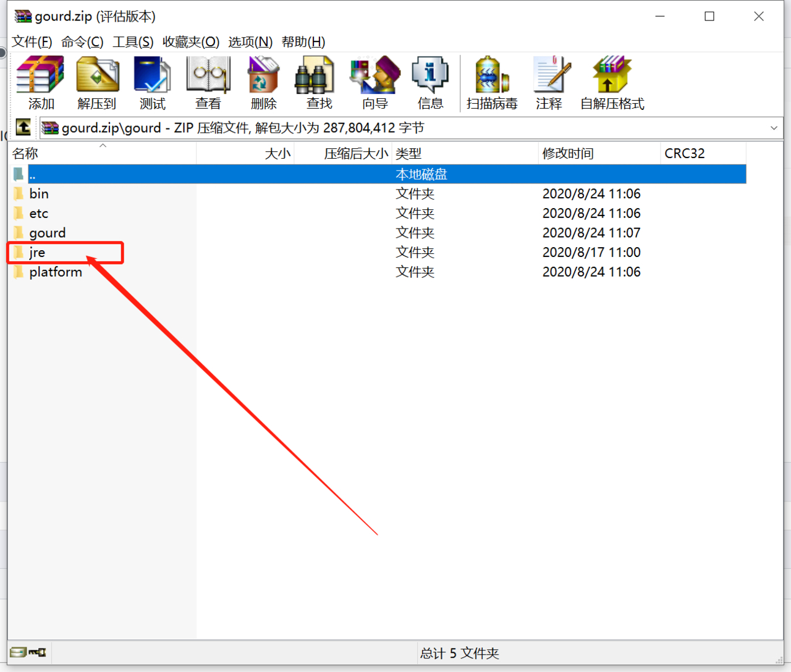This screenshot has width=791, height=672.
Task: Close the gourd.zip window
Action: (x=759, y=17)
